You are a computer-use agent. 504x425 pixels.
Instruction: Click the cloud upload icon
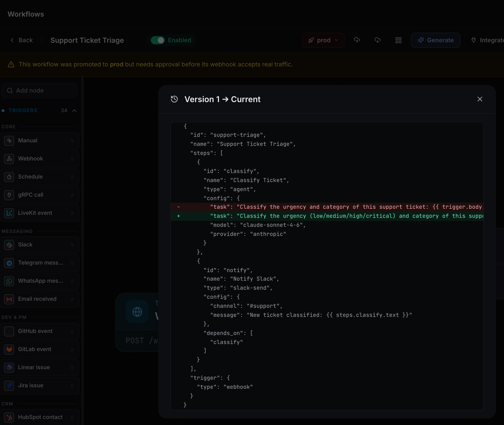357,40
